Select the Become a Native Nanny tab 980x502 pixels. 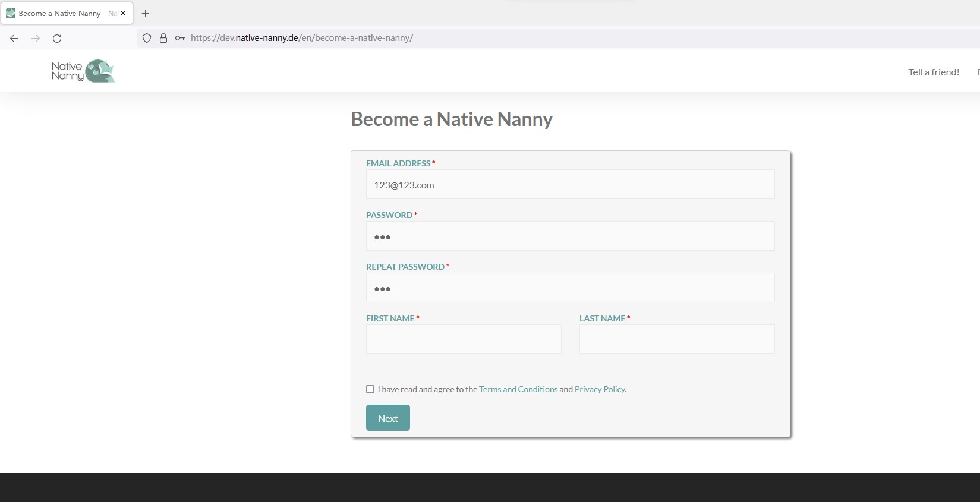coord(67,13)
